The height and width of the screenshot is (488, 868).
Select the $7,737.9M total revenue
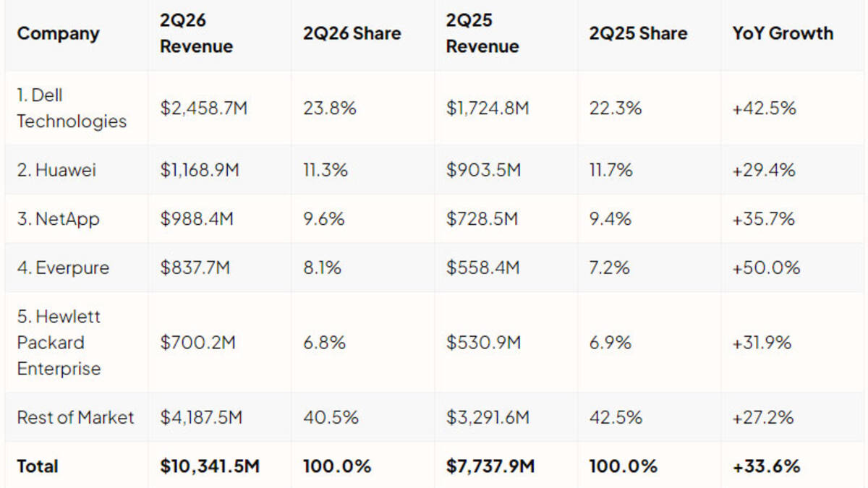click(x=490, y=466)
